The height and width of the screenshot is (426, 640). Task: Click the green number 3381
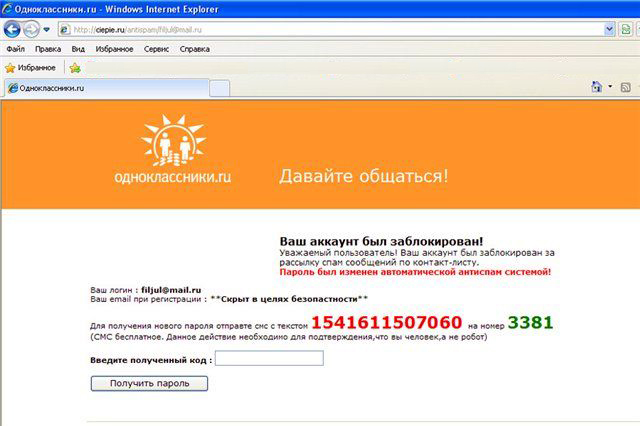coord(530,323)
